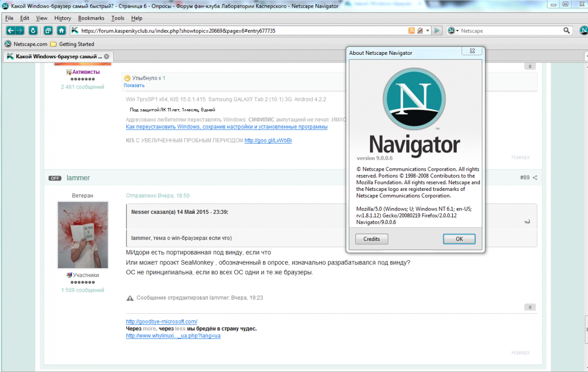588x372 pixels.
Task: Select the Какой Windows-браузер самый tab
Action: [x=58, y=56]
